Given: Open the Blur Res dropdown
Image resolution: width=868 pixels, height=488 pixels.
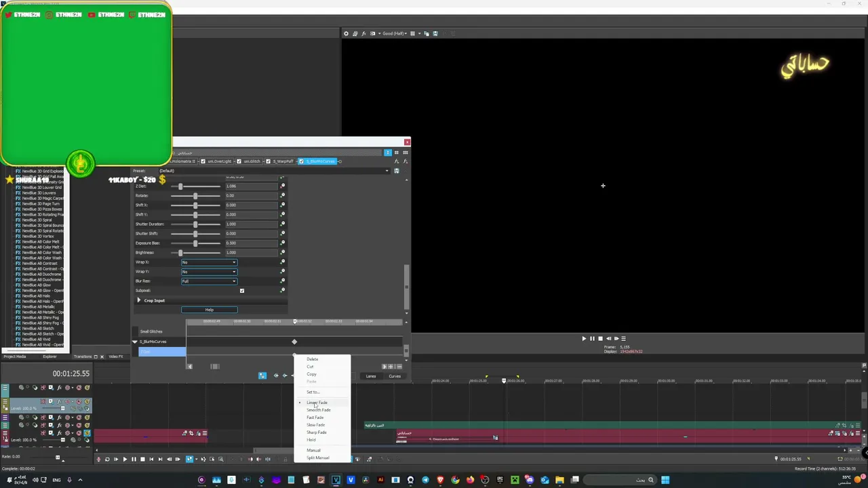Looking at the screenshot, I should click(209, 281).
